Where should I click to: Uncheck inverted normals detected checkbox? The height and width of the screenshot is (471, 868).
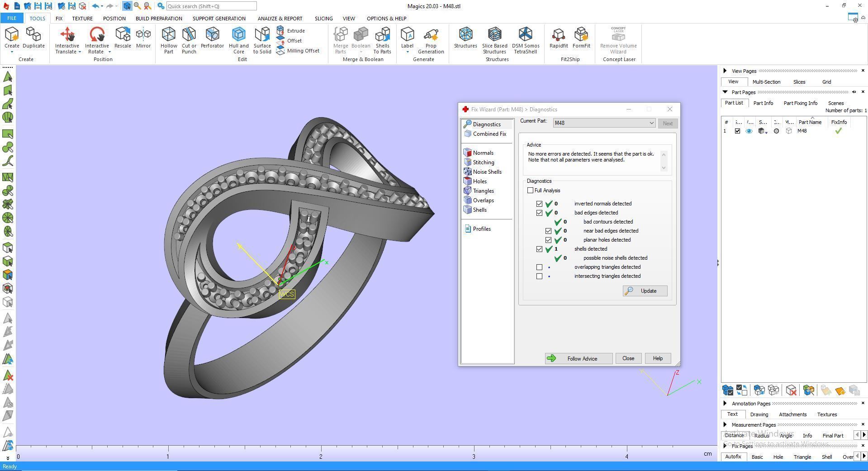[x=539, y=204]
